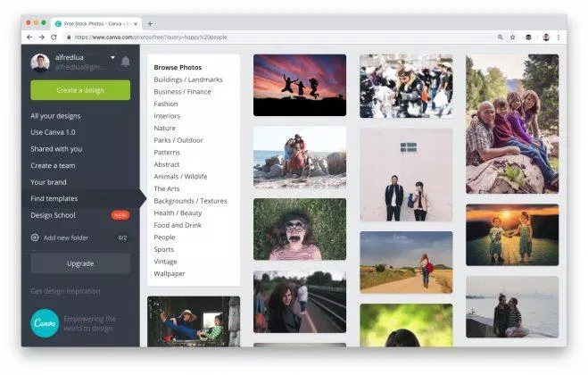The width and height of the screenshot is (588, 375).
Task: Open couple against white wall photo
Action: pos(406,175)
